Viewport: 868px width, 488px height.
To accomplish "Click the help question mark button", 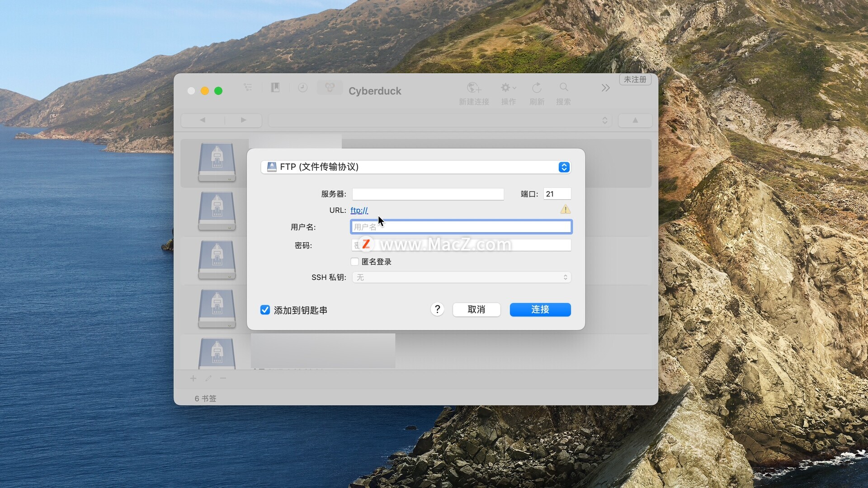I will point(437,310).
